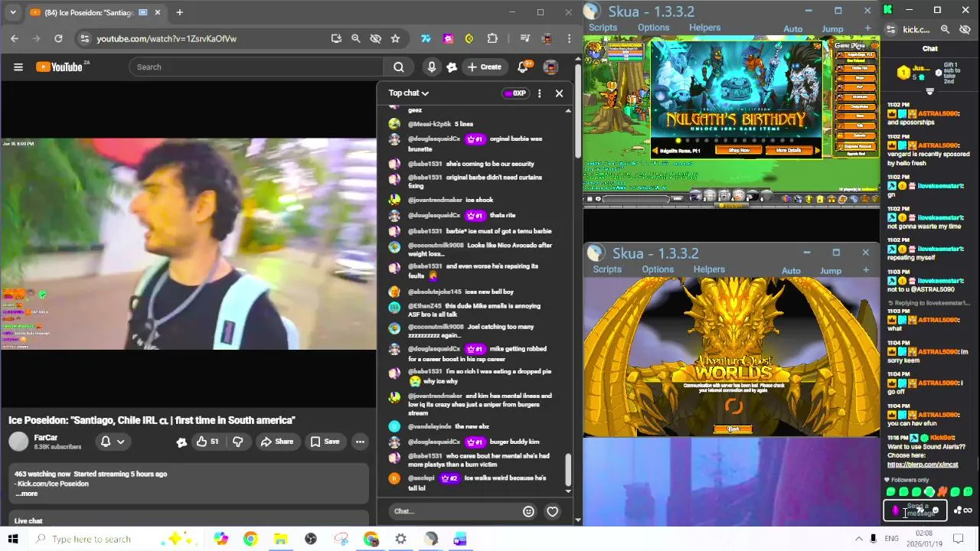Select the Ice Poseidon YouTube tab
Viewport: 980px width, 551px height.
tap(96, 12)
